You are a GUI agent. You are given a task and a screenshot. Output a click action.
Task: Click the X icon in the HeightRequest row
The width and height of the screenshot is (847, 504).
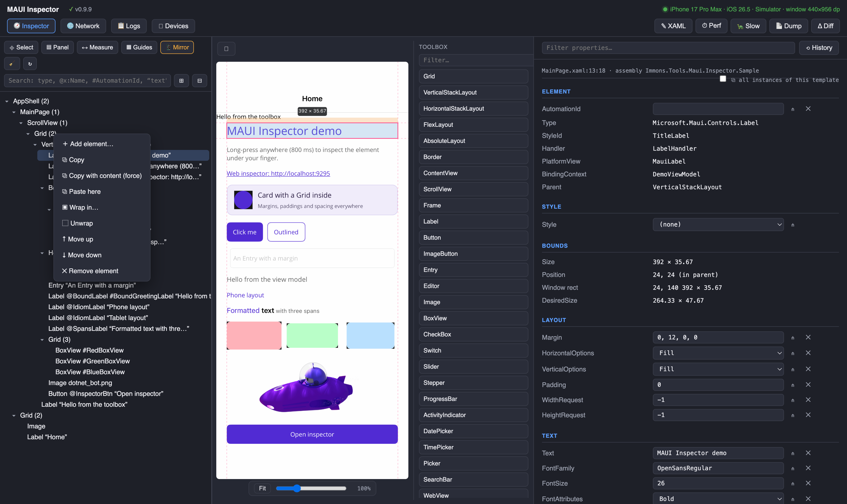[808, 415]
